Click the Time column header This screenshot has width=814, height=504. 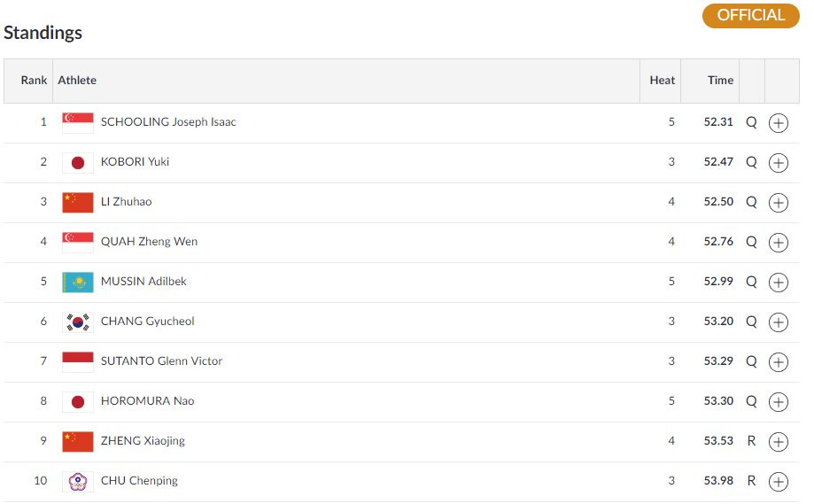click(720, 81)
